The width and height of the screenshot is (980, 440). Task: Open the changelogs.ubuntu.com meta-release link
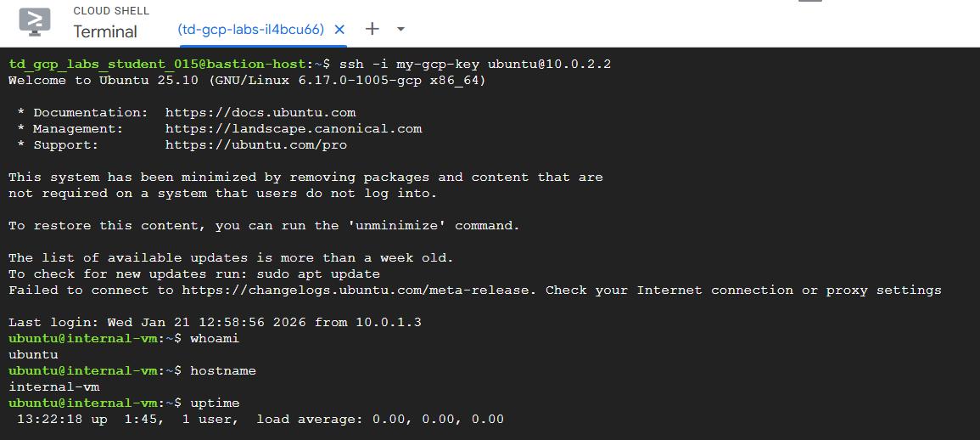pos(360,290)
